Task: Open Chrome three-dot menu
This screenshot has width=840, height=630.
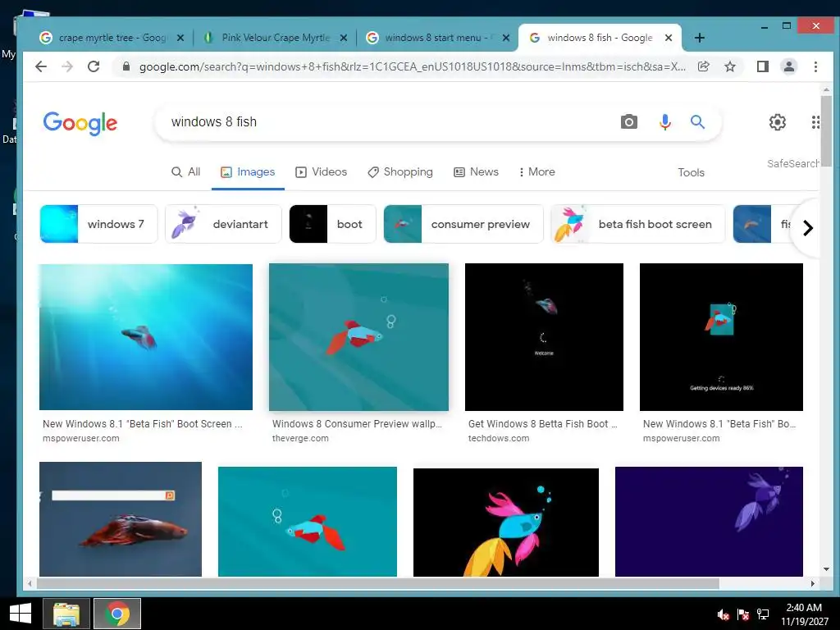Action: point(815,66)
